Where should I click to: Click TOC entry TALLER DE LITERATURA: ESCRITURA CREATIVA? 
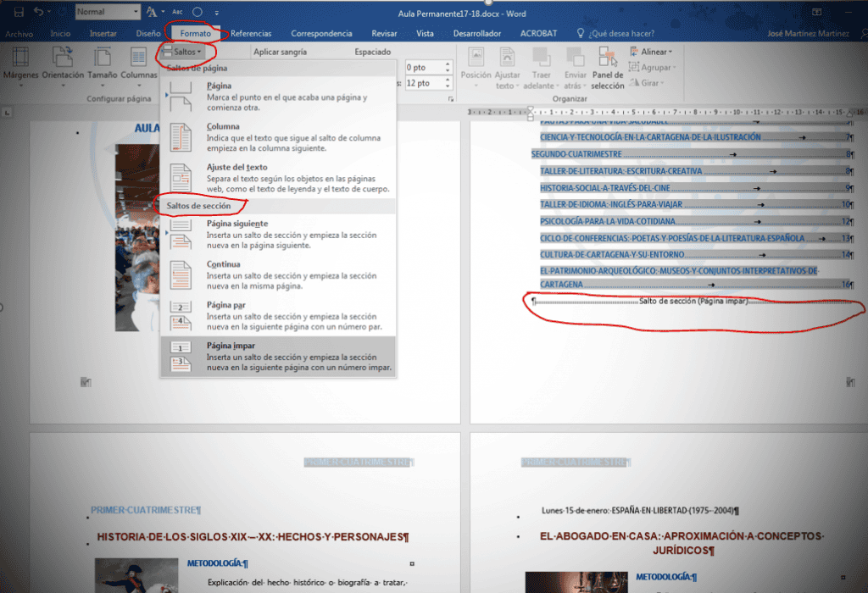697,171
